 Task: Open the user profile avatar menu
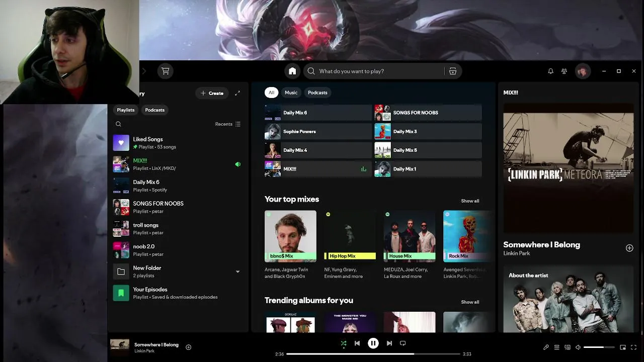583,71
